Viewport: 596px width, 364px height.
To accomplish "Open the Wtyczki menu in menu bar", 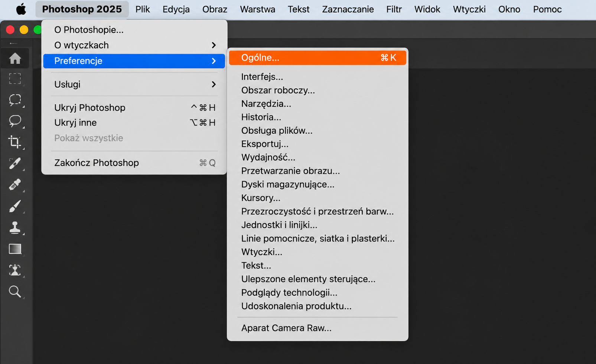I will pos(469,9).
